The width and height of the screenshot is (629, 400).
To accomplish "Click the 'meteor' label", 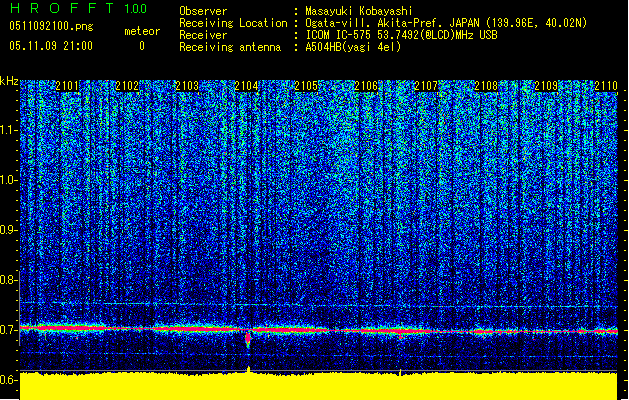I will coord(142,31).
